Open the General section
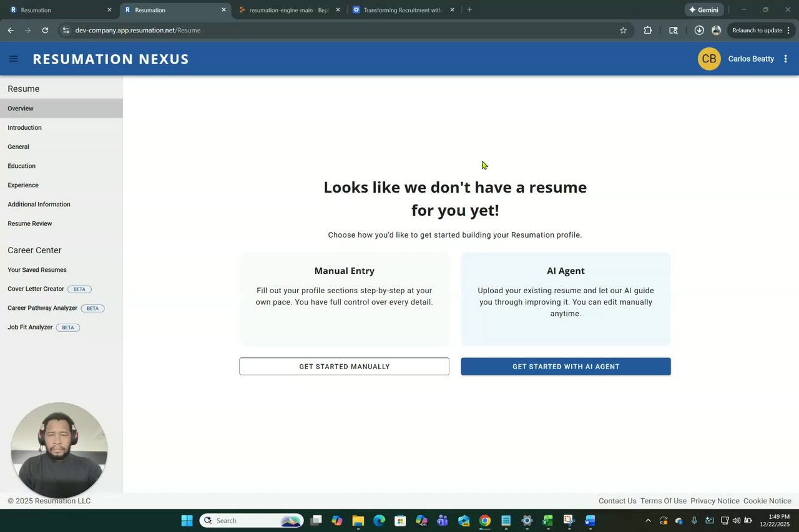 (x=61, y=147)
